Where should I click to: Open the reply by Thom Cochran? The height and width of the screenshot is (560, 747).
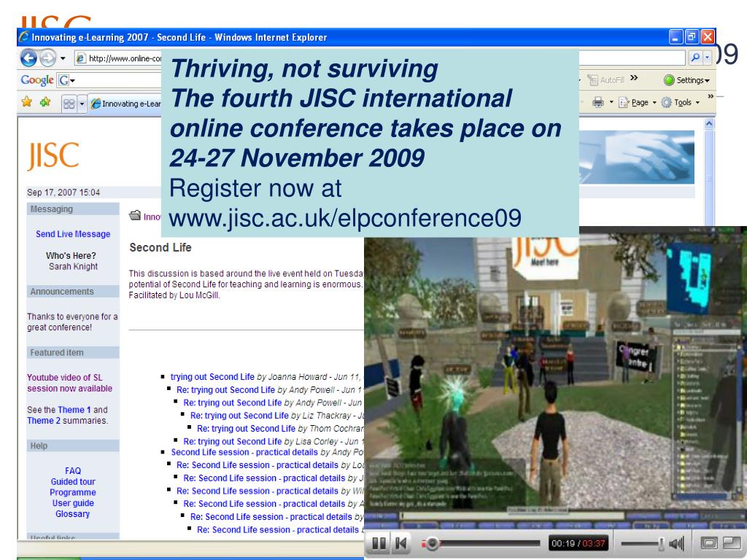point(247,429)
